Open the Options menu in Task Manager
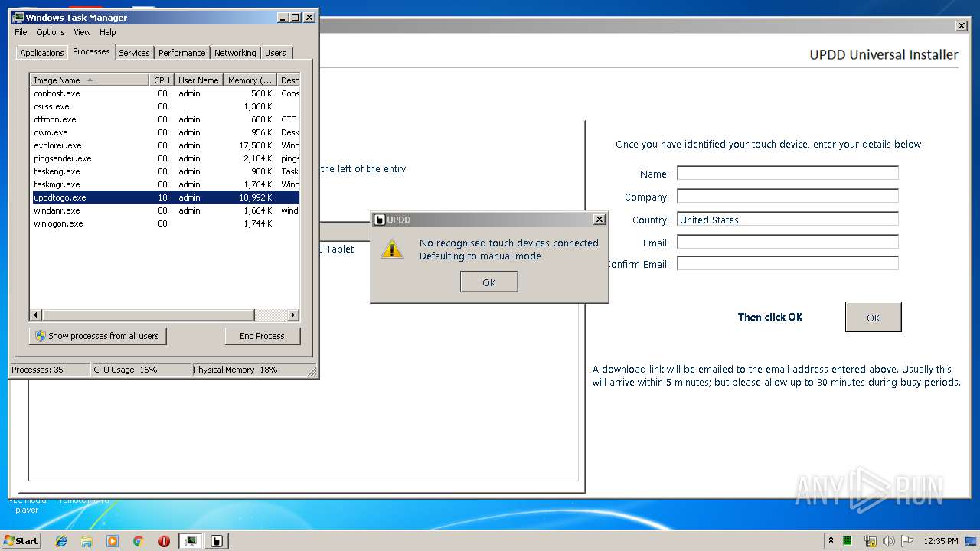 (51, 32)
